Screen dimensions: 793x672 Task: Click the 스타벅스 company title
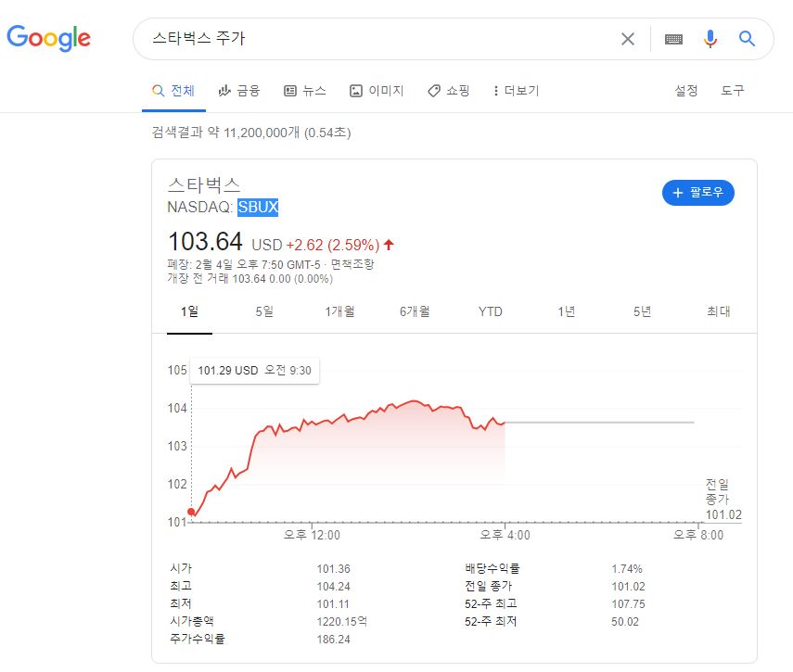204,185
